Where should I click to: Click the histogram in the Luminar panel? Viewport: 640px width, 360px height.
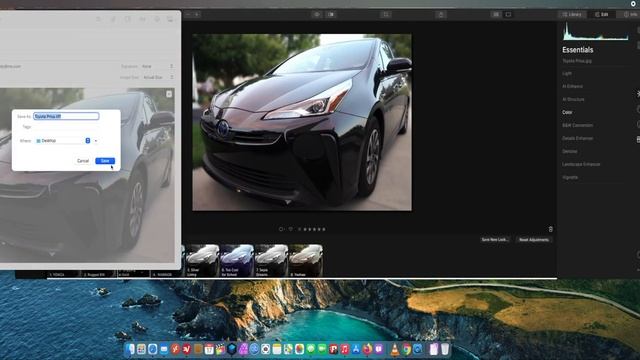pos(596,31)
